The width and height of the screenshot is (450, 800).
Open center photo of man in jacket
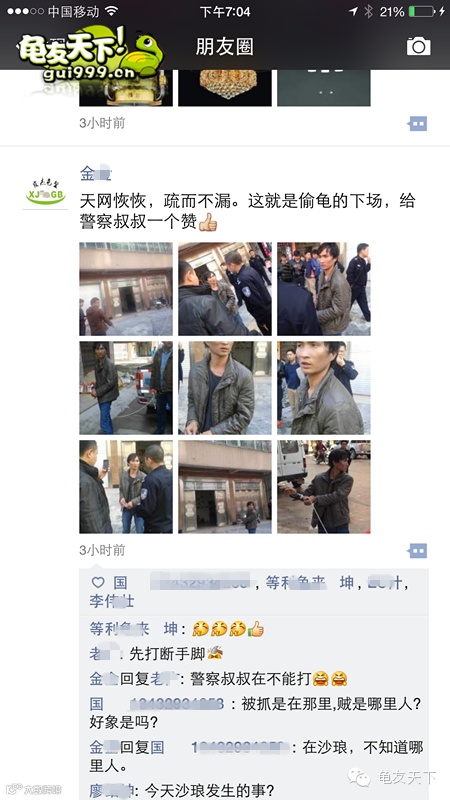click(x=225, y=388)
